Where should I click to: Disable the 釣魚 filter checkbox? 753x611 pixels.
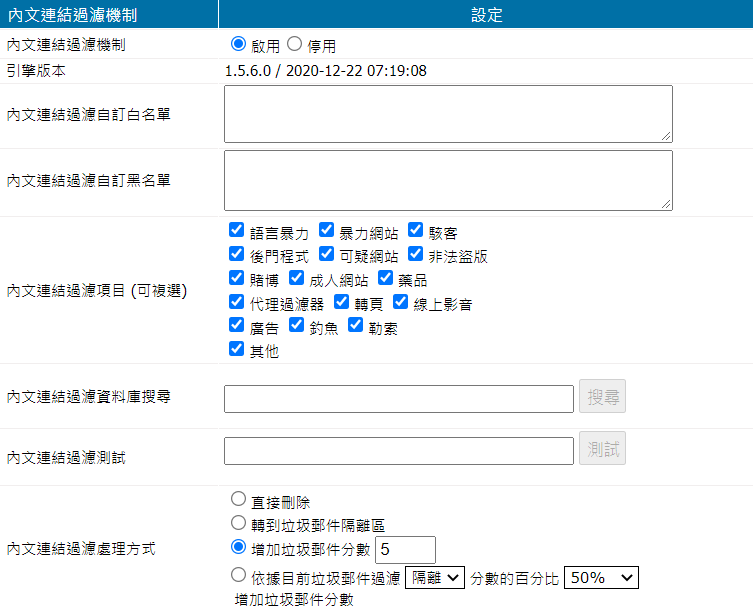296,327
